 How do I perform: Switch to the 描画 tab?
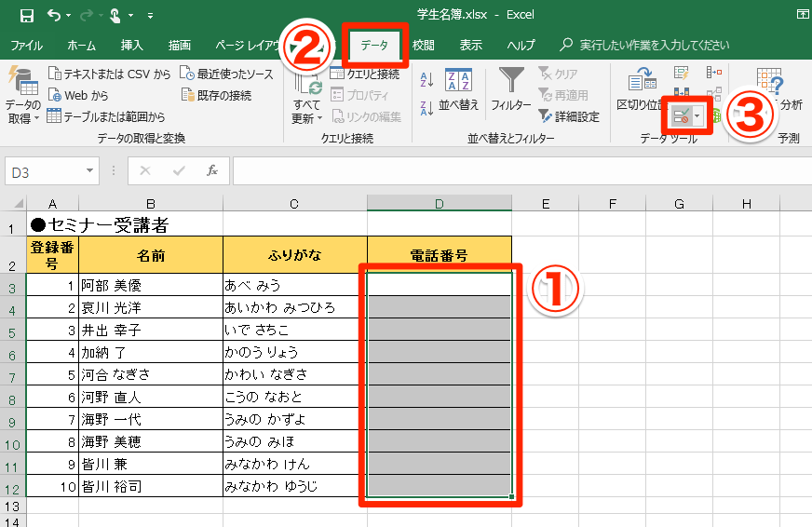(x=180, y=46)
